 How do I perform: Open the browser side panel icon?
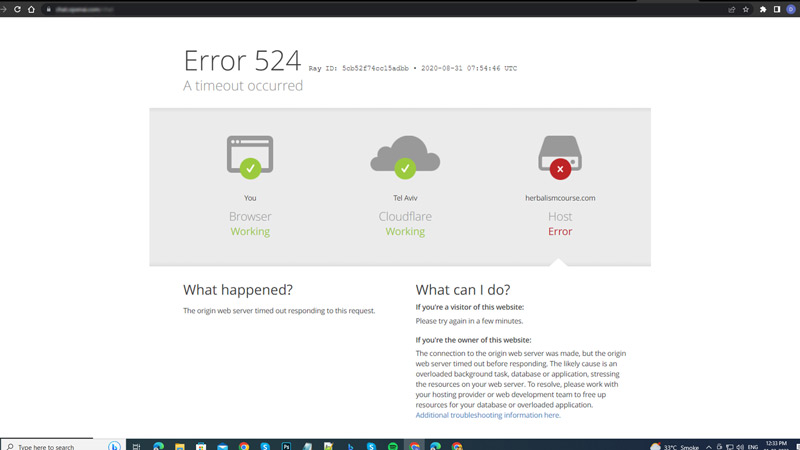click(777, 9)
